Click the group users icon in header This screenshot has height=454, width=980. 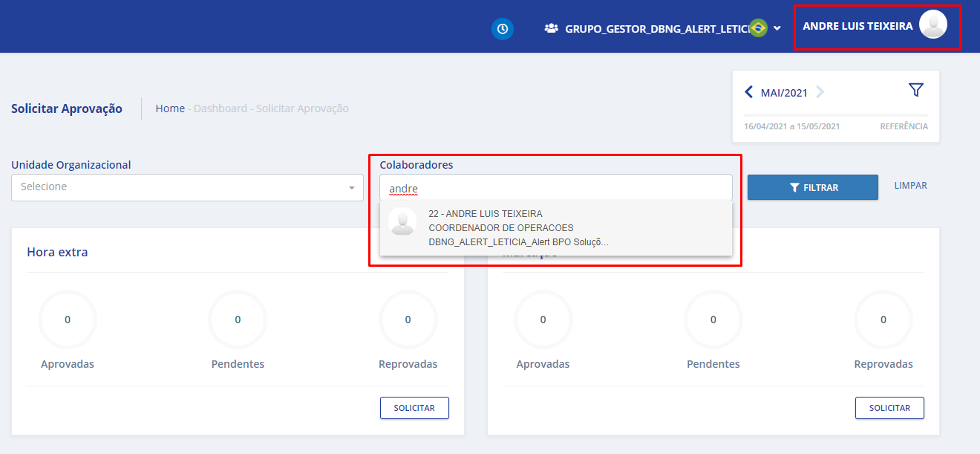point(551,29)
